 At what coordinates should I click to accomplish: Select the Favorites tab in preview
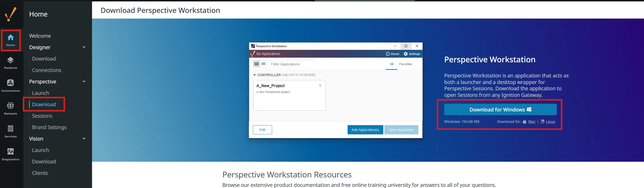[x=406, y=64]
